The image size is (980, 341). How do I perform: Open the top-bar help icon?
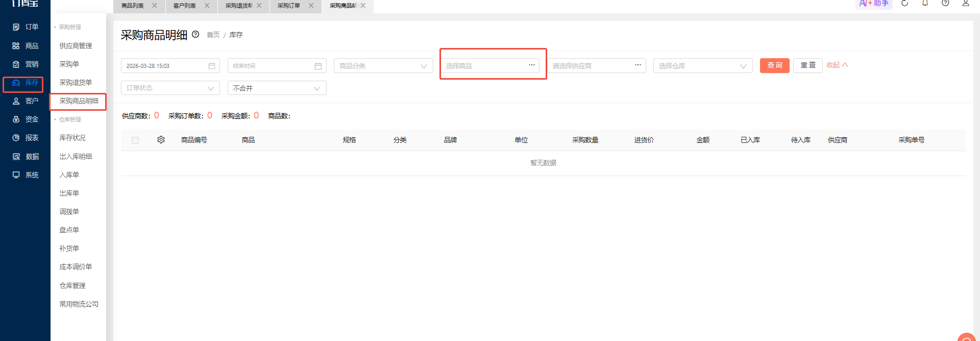coord(945,3)
